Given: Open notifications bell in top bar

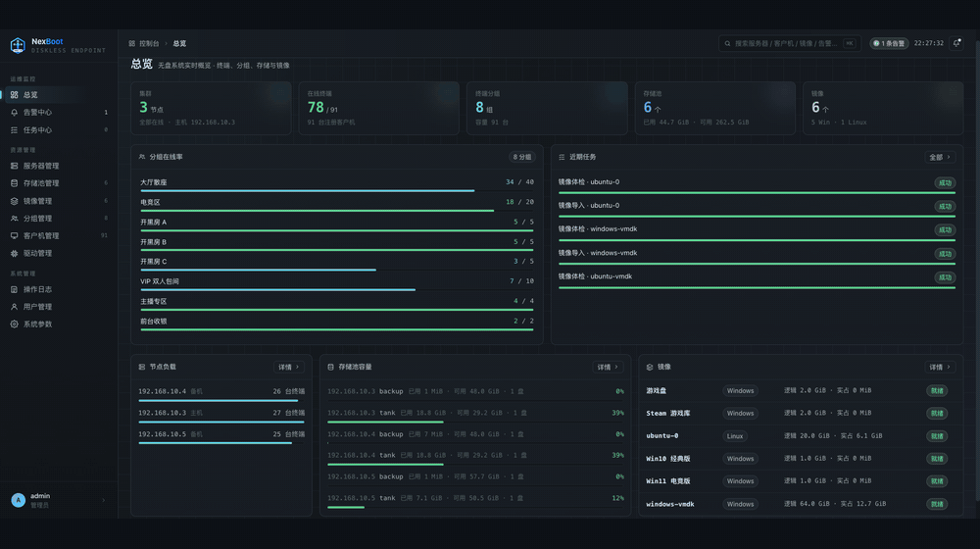Looking at the screenshot, I should (956, 43).
